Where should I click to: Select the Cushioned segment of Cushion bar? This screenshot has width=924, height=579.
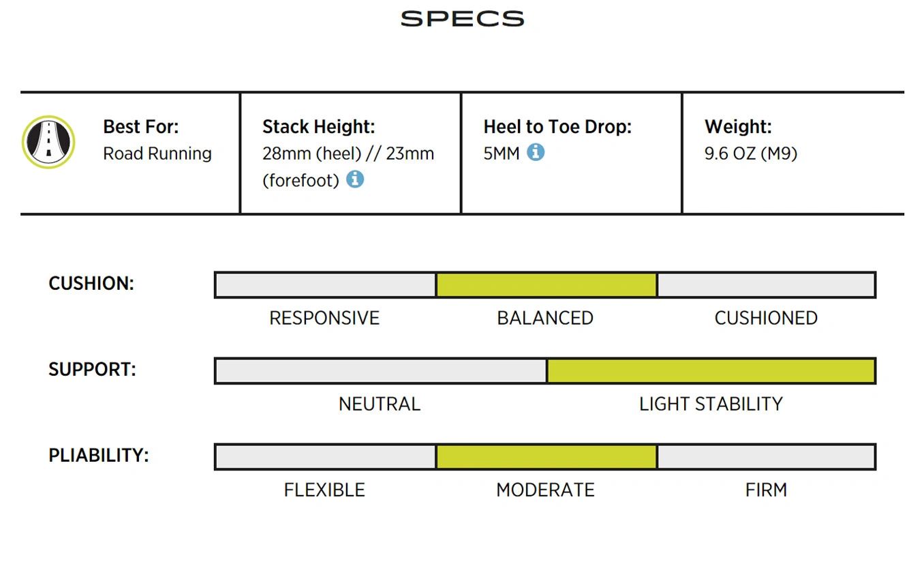tap(767, 285)
